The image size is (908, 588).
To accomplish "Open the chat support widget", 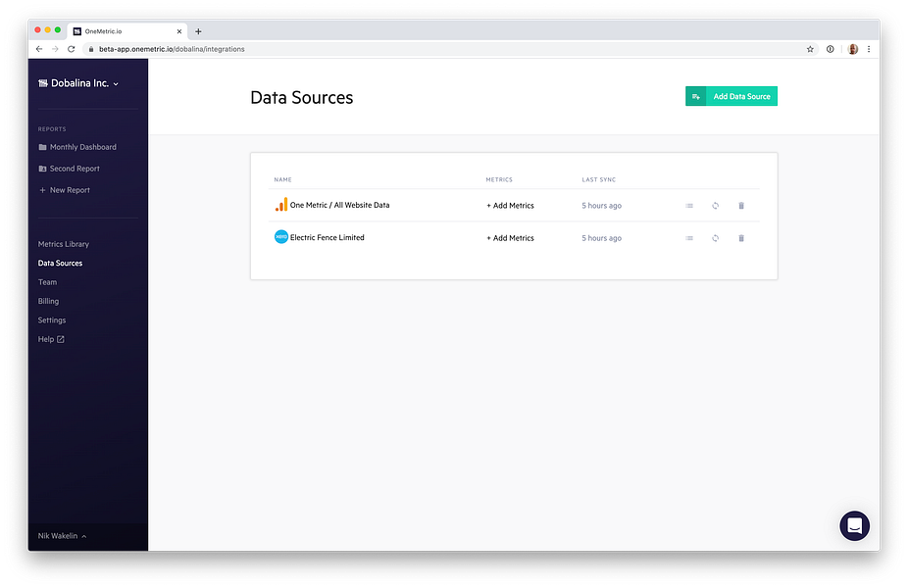I will click(x=854, y=525).
